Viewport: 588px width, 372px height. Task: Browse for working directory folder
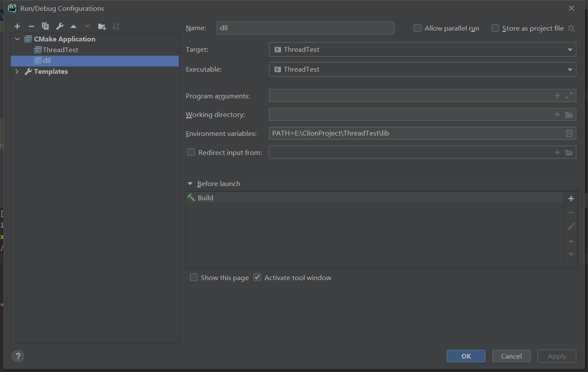(x=569, y=115)
